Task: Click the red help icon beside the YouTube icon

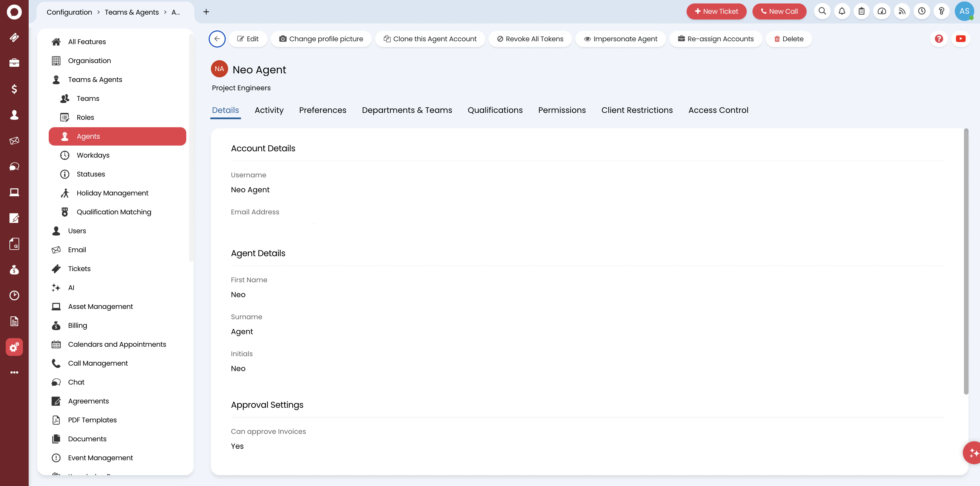Action: [x=939, y=38]
